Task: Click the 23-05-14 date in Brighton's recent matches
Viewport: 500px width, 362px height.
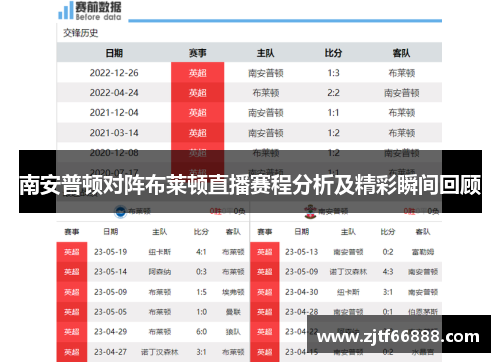Action: point(111,272)
